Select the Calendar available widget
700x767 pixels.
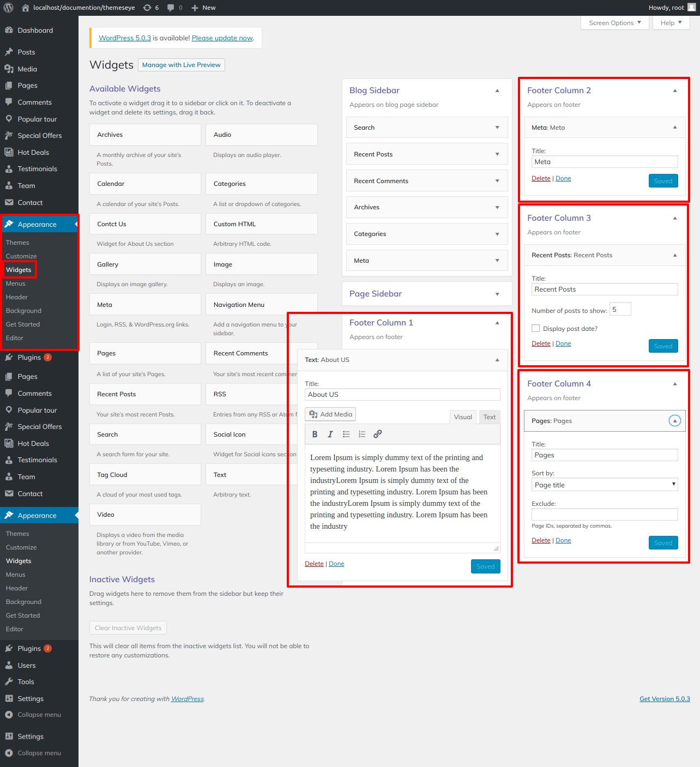coord(145,184)
